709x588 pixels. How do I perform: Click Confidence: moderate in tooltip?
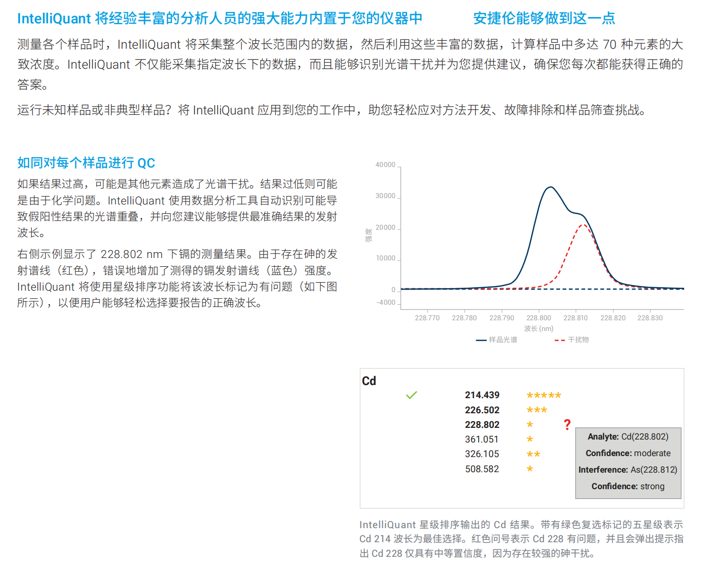point(628,453)
